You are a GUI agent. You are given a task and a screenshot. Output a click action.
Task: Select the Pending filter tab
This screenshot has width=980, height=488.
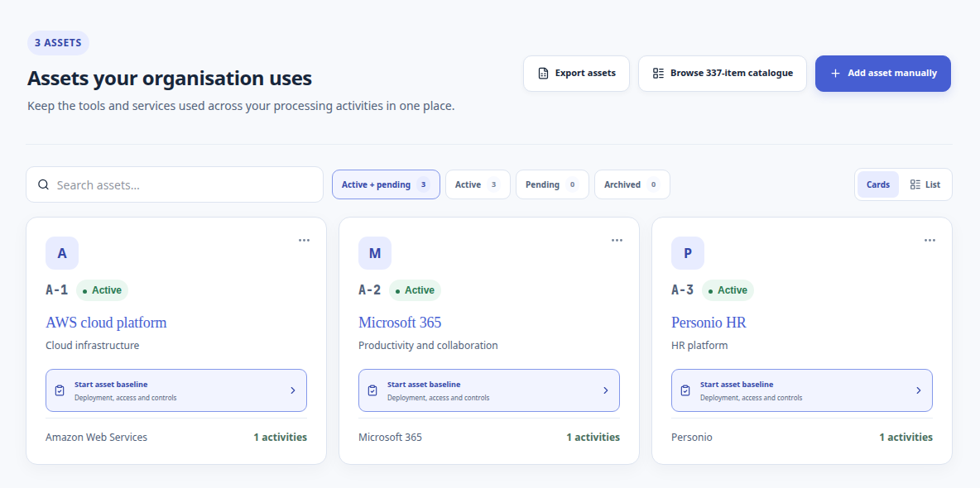553,184
